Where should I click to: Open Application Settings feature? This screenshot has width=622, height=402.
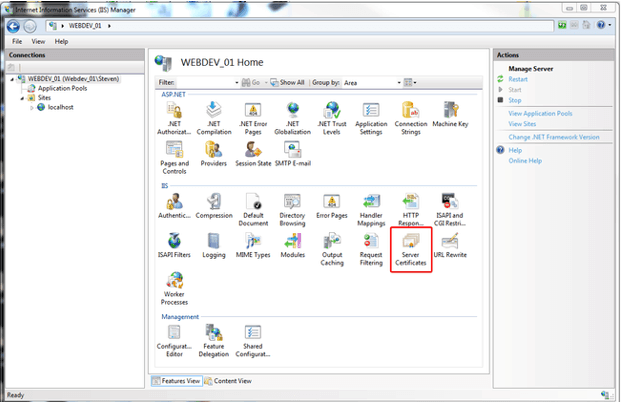(x=371, y=118)
